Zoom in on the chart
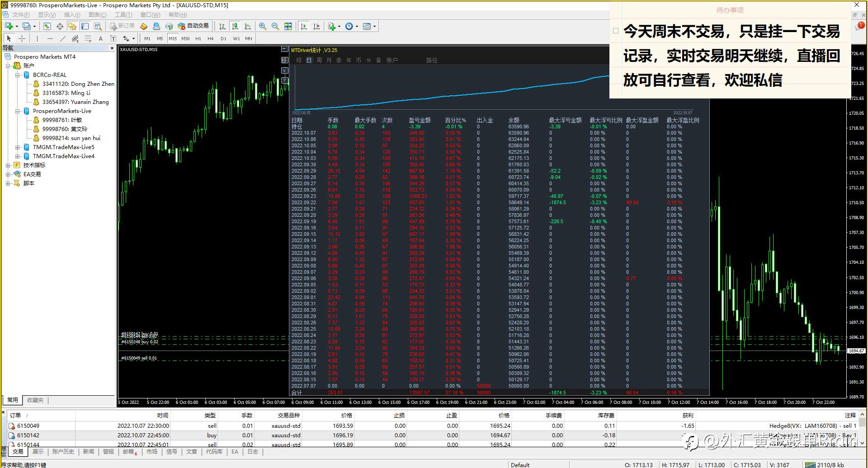The width and height of the screenshot is (868, 468). tap(263, 26)
